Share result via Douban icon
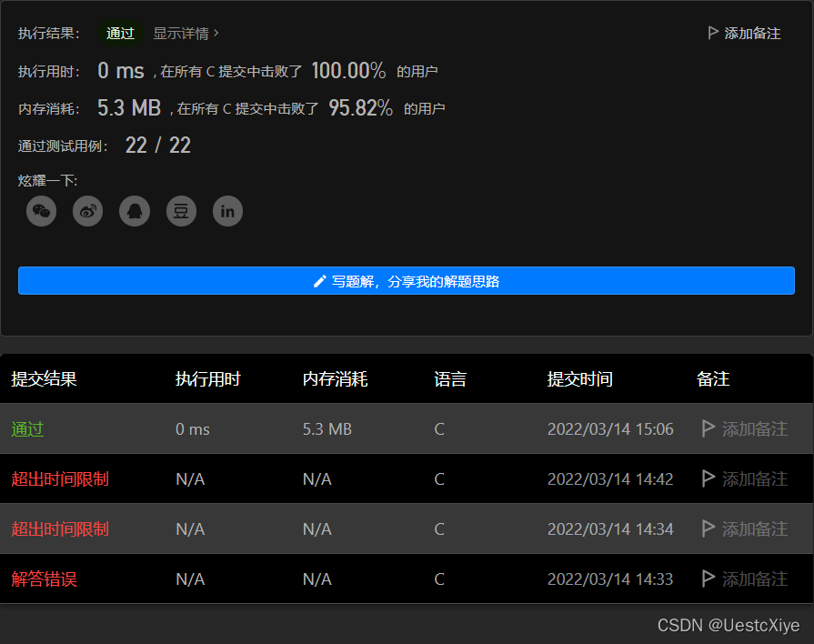The height and width of the screenshot is (644, 814). click(181, 211)
